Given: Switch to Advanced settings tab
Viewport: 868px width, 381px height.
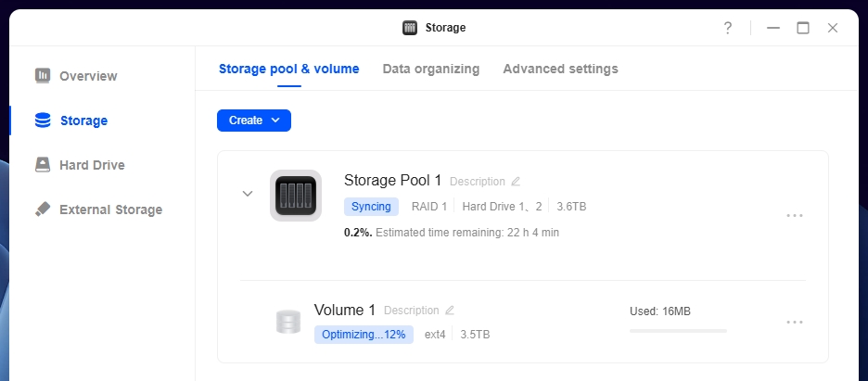Looking at the screenshot, I should point(560,69).
